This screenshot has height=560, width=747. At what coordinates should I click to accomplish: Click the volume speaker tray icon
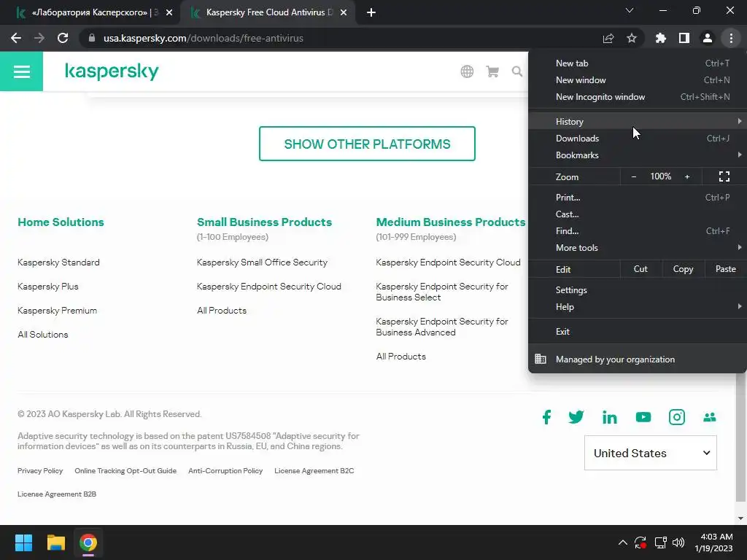678,542
